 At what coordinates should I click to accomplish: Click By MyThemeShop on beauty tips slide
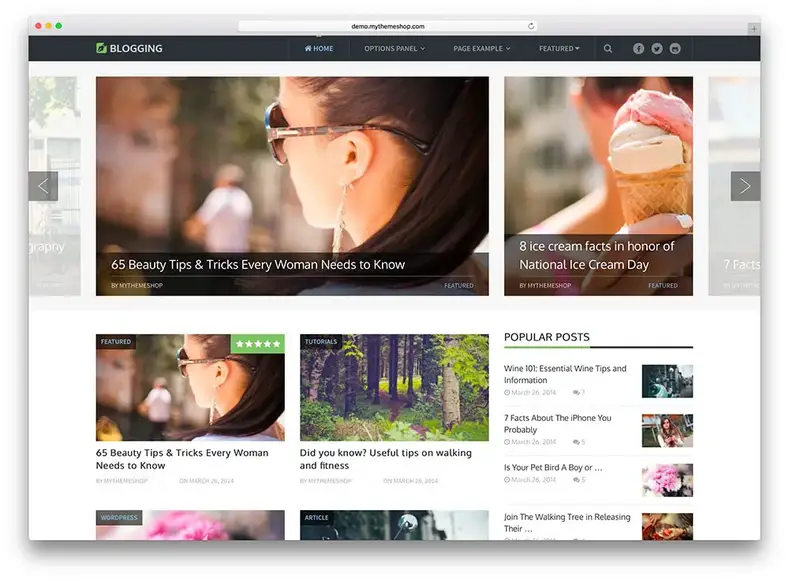click(137, 286)
